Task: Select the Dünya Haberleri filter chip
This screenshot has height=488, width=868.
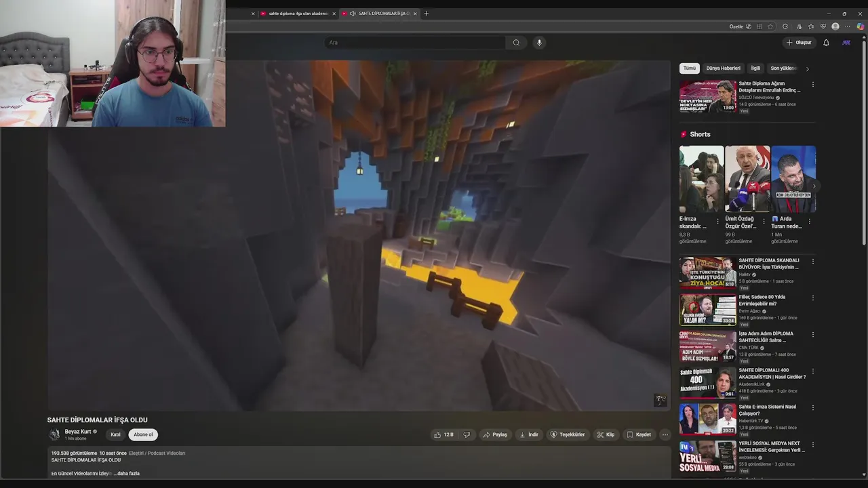Action: tap(723, 68)
